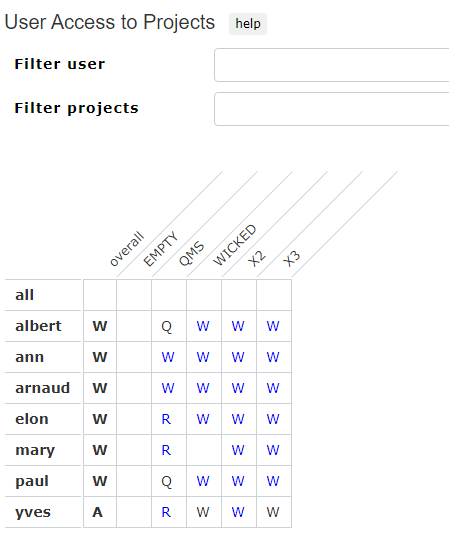Open yves's R access for QMS
This screenshot has width=449, height=543.
point(166,512)
